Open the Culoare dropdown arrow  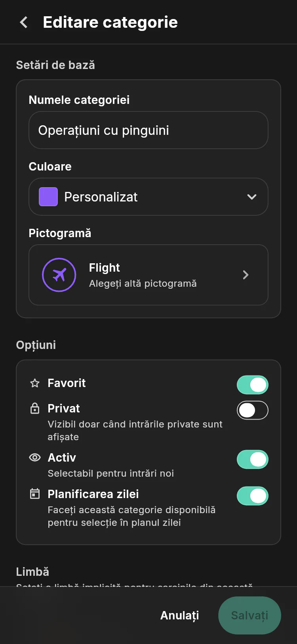(x=252, y=197)
